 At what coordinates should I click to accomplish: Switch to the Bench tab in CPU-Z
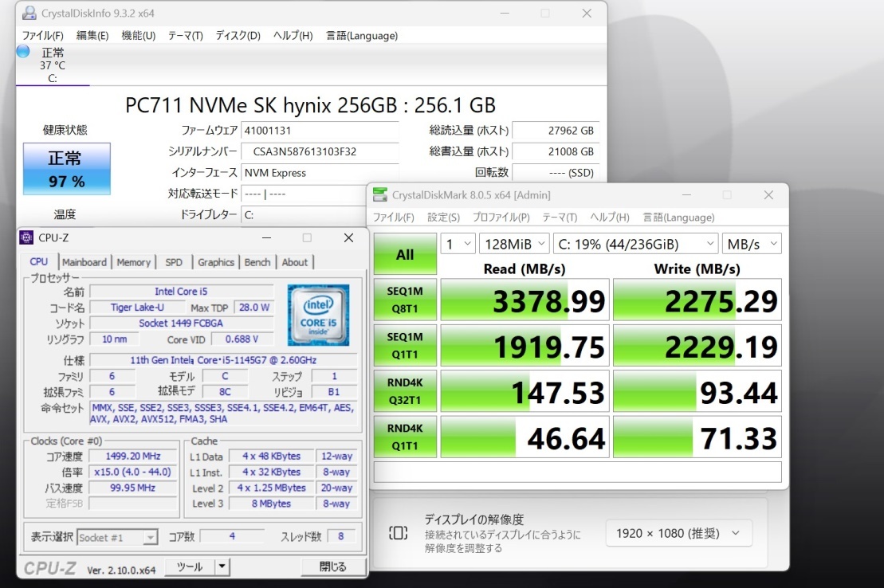tap(257, 262)
